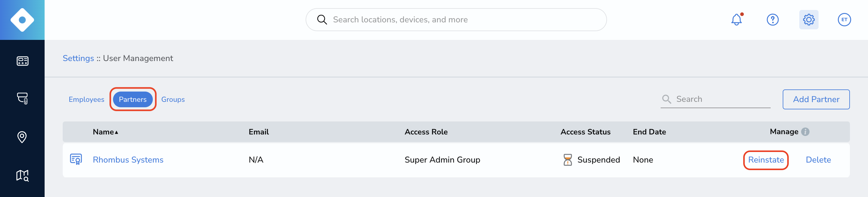Switch to the Employees tab

click(x=86, y=99)
